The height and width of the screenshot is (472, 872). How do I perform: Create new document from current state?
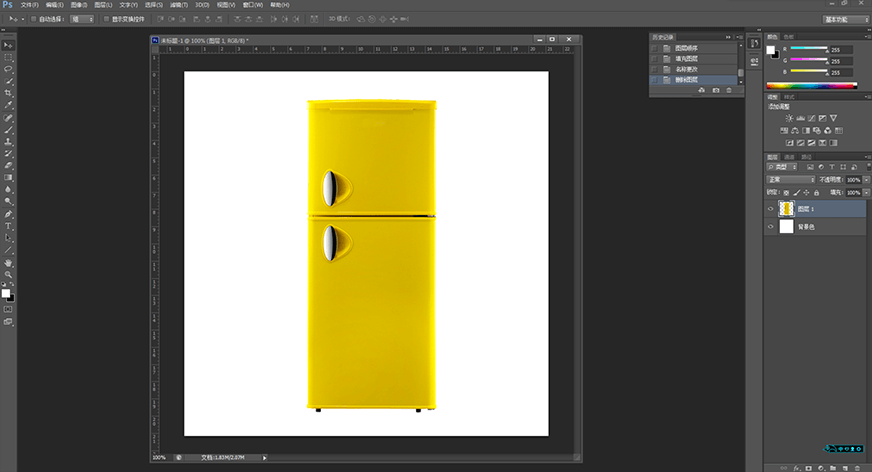tap(701, 91)
